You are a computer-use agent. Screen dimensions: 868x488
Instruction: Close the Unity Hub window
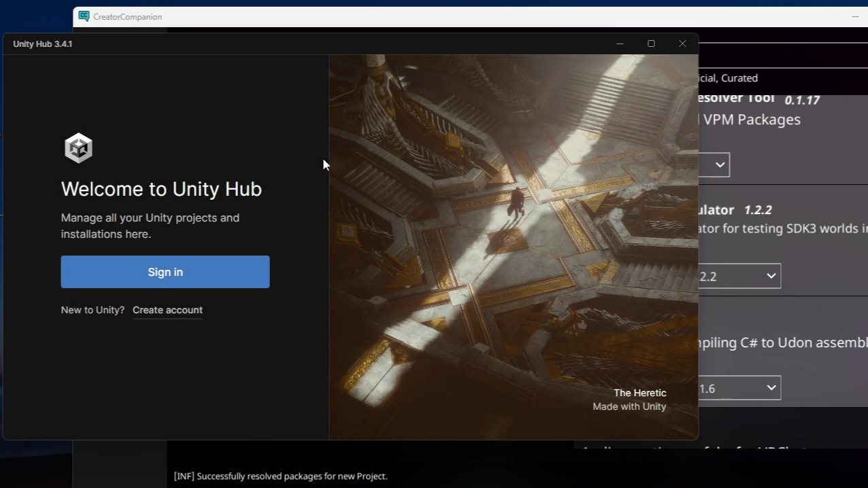tap(682, 43)
